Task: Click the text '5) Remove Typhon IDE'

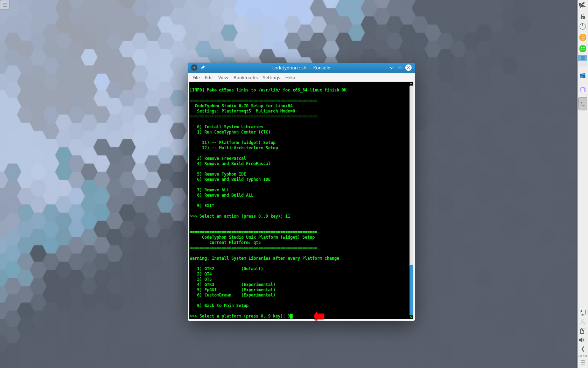Action: (x=221, y=174)
